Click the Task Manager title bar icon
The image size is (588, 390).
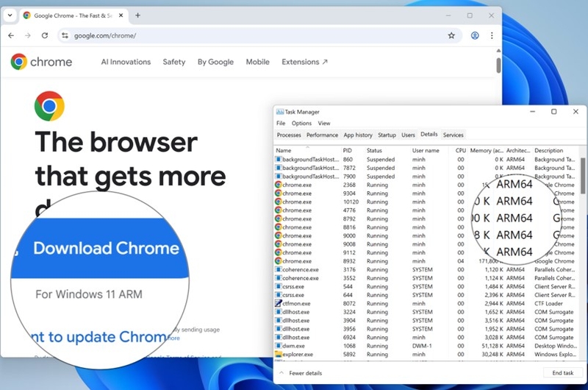coord(280,112)
